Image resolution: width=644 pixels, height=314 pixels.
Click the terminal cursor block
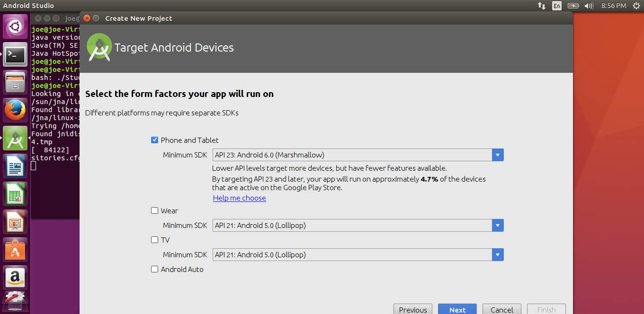(34, 166)
